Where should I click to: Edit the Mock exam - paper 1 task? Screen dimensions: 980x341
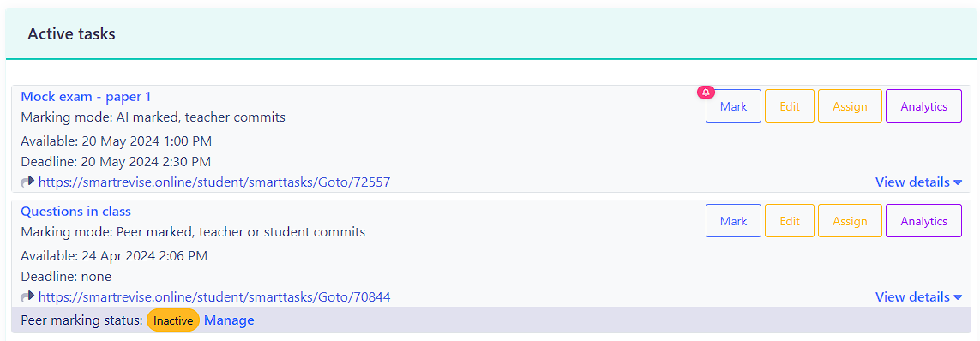(790, 106)
